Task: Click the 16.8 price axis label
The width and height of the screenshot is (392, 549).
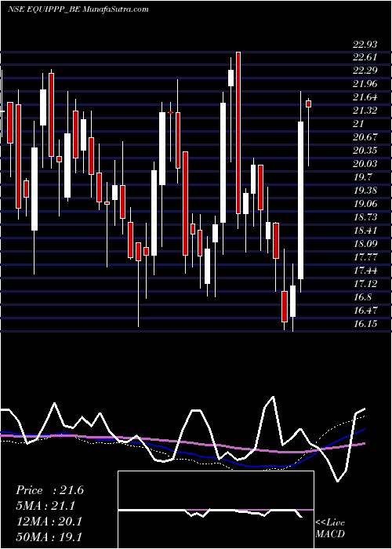Action: coord(362,297)
